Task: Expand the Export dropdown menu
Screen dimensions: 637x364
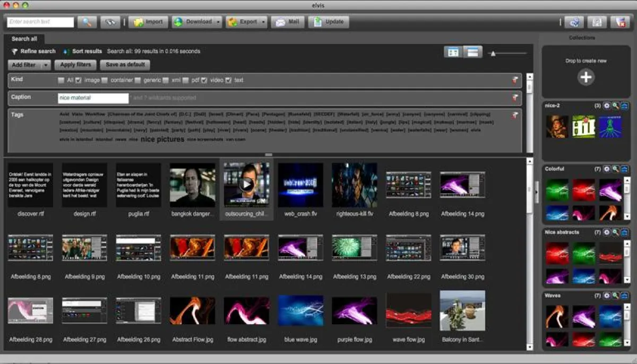Action: tap(263, 22)
